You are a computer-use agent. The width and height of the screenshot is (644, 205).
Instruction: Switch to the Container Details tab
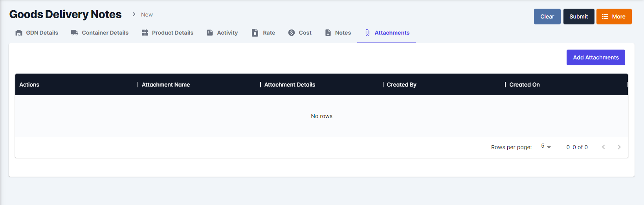105,33
